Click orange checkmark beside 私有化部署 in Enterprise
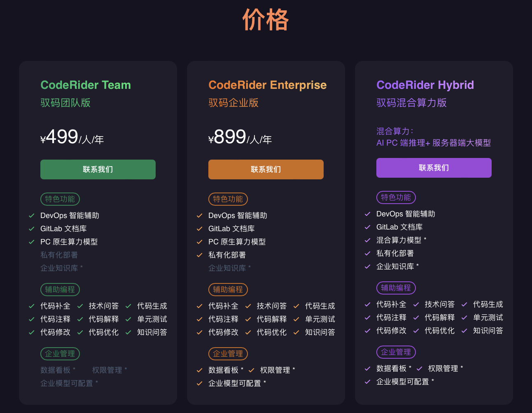 (x=199, y=255)
